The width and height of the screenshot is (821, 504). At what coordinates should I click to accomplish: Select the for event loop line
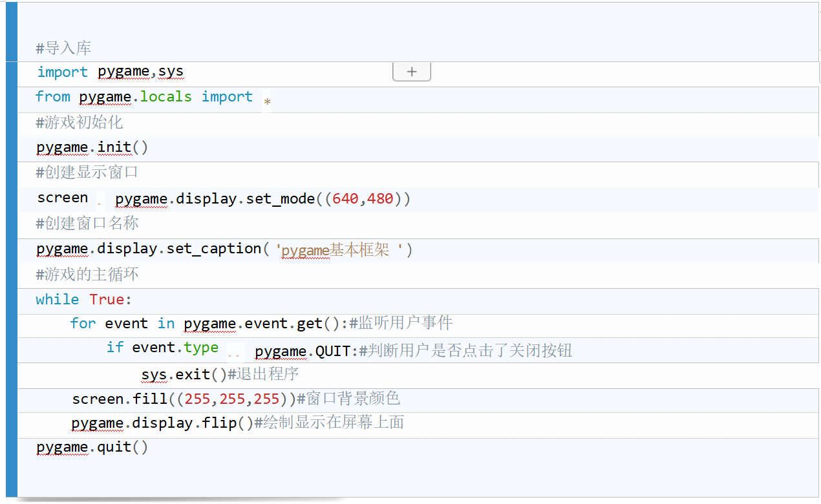(x=194, y=323)
